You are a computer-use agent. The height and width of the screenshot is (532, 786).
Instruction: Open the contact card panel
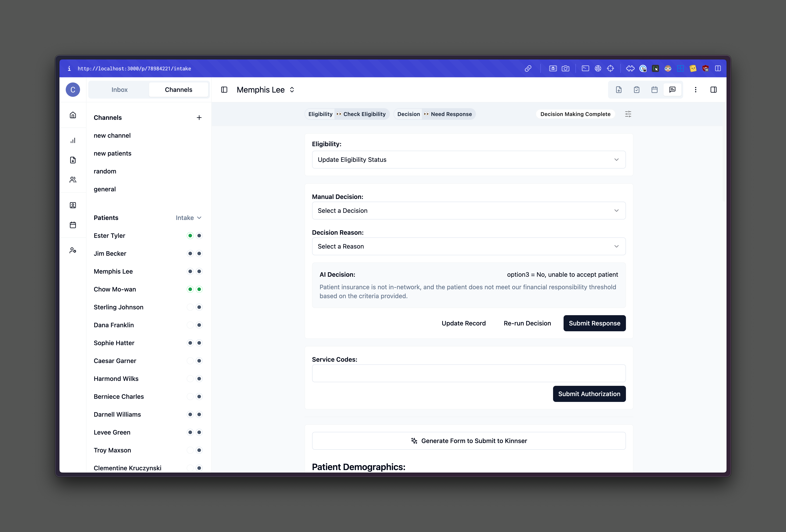coord(73,205)
